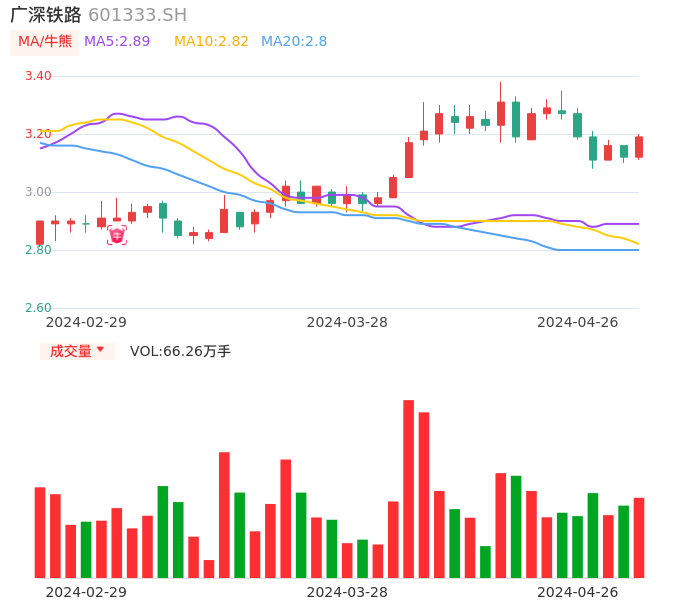Viewport: 686px width, 606px height.
Task: Click the MA/牛熊 indicator button
Action: [45, 41]
